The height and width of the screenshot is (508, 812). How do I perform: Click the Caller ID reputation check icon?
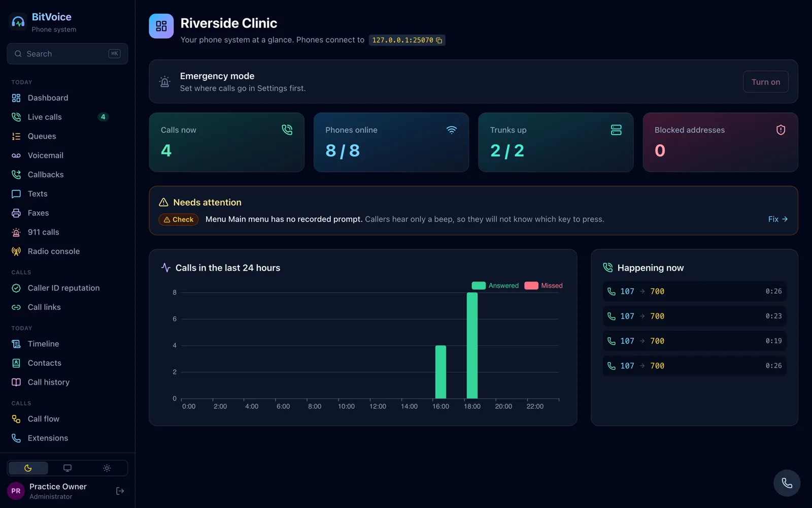16,288
